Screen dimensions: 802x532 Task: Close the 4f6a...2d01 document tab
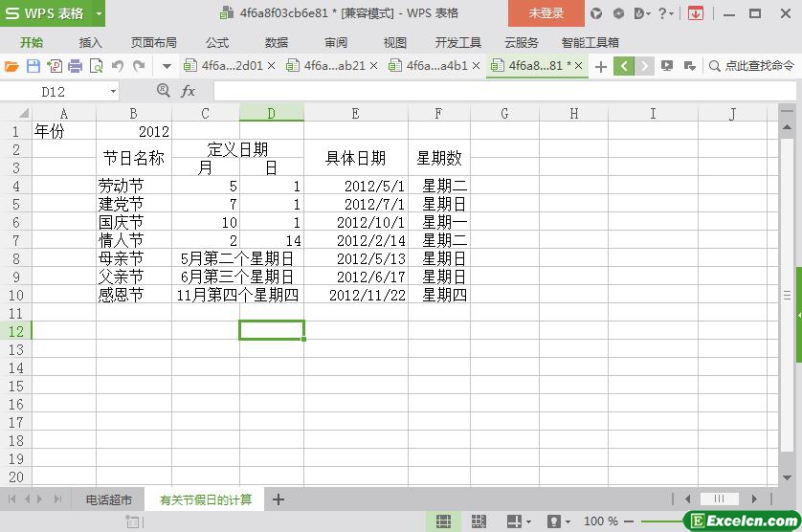coord(271,65)
